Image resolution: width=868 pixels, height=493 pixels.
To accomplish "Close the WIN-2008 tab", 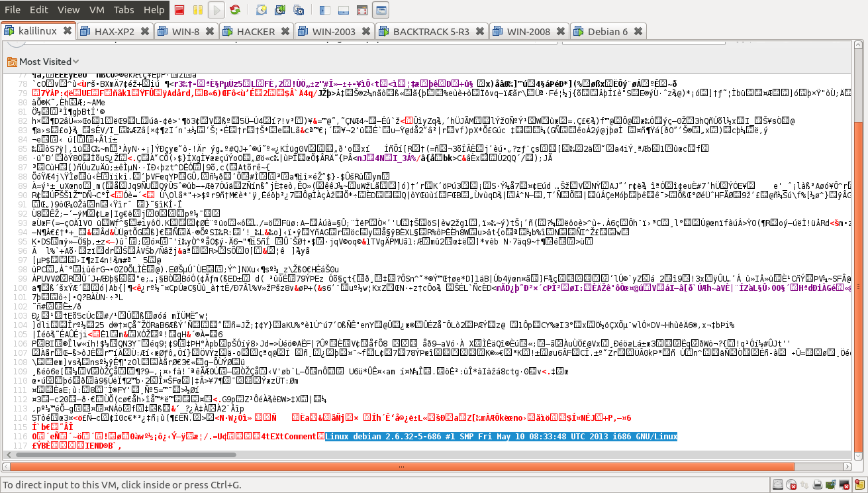I will tap(560, 31).
